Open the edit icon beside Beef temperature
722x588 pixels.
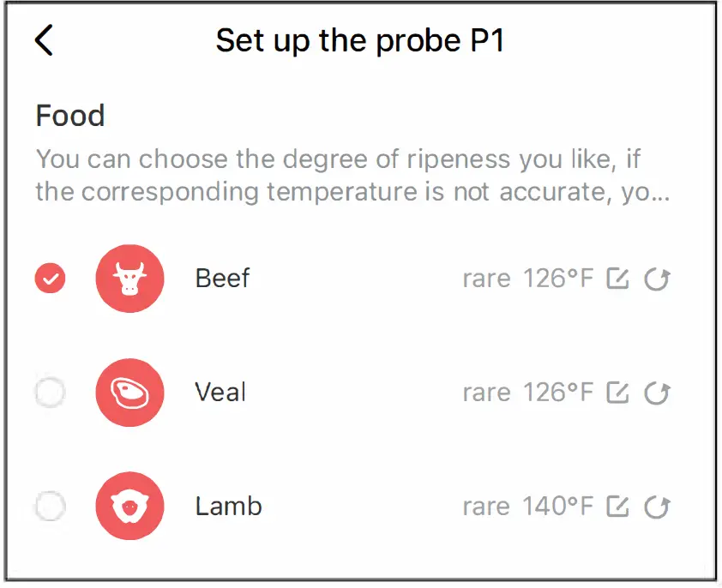point(618,278)
